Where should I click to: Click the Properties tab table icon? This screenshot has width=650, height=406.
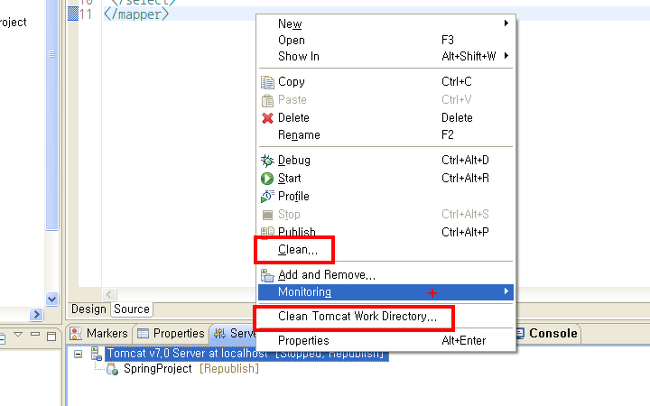143,333
